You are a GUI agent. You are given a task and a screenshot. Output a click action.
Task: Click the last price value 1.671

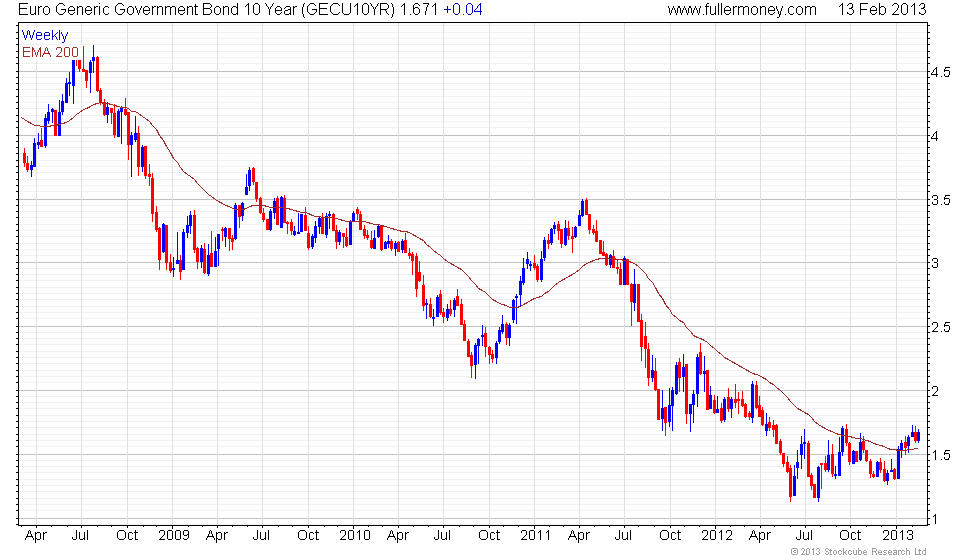[419, 10]
